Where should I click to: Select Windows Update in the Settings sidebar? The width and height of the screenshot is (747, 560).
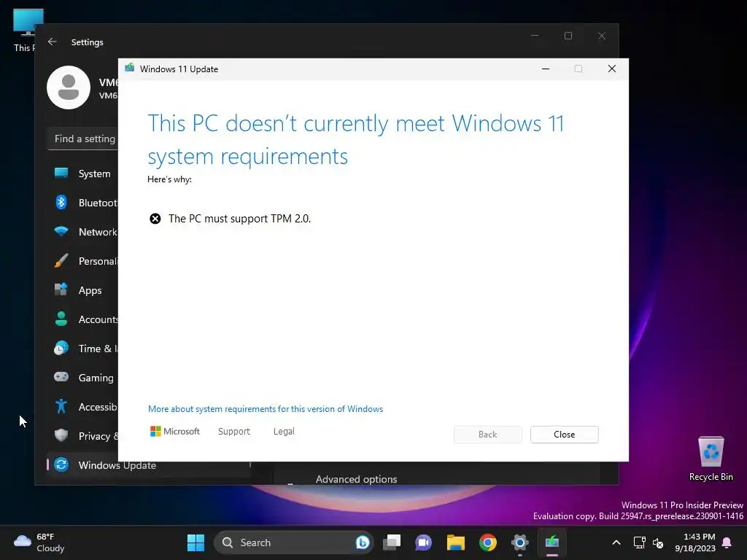coord(147,464)
